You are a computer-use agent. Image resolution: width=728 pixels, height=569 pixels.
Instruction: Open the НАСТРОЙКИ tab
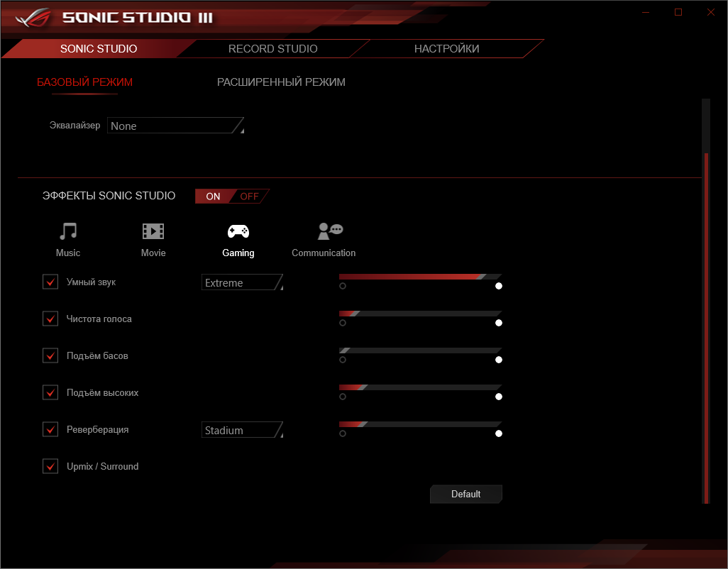[x=446, y=49]
